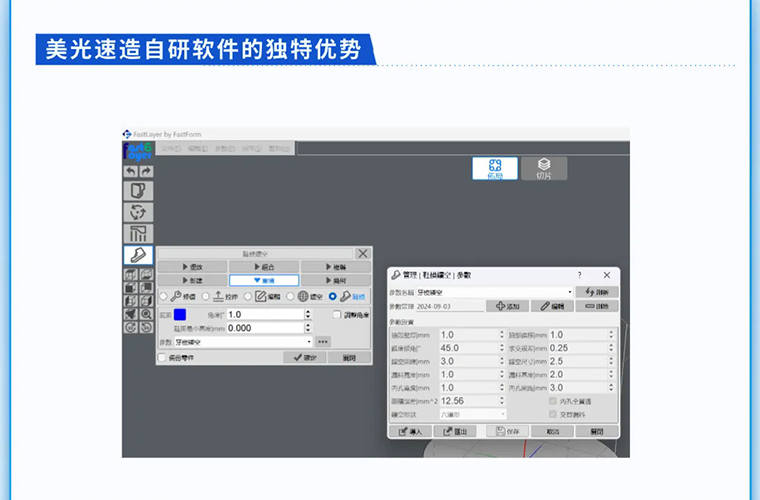Open the layout view with blue icon
760x500 pixels.
coord(495,168)
